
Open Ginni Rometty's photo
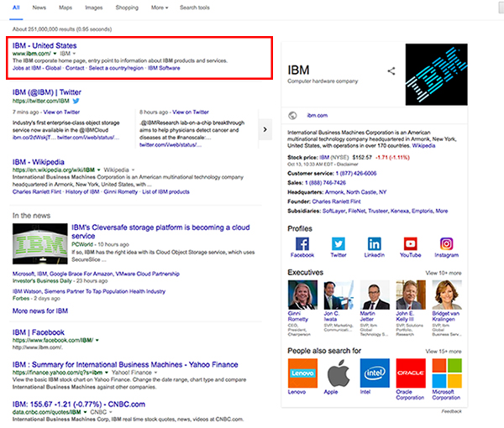click(302, 295)
